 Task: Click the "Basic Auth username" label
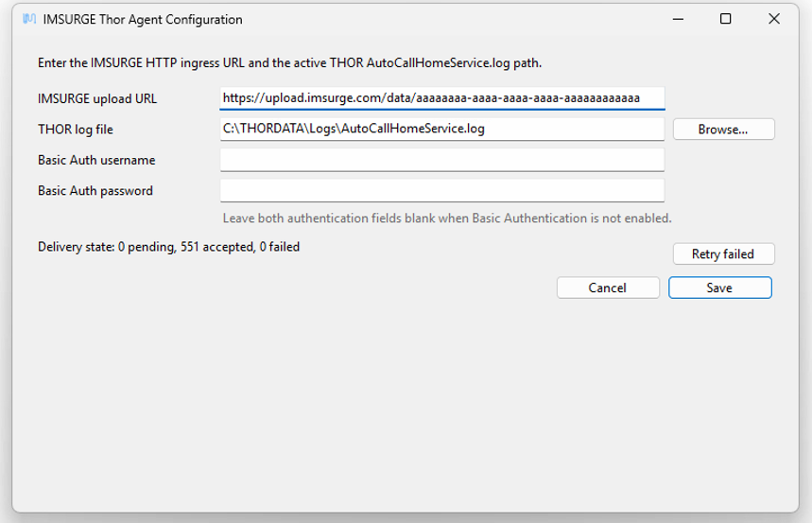(x=96, y=160)
